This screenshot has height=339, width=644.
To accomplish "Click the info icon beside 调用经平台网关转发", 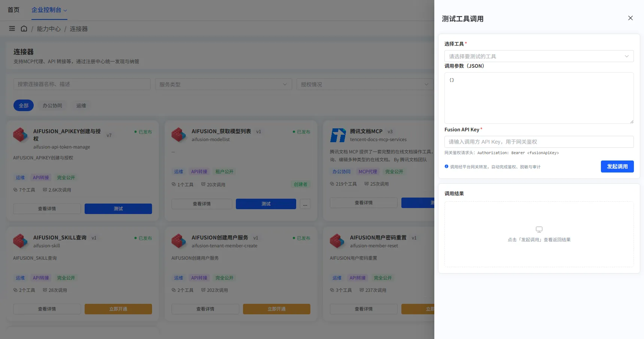I will [x=446, y=167].
